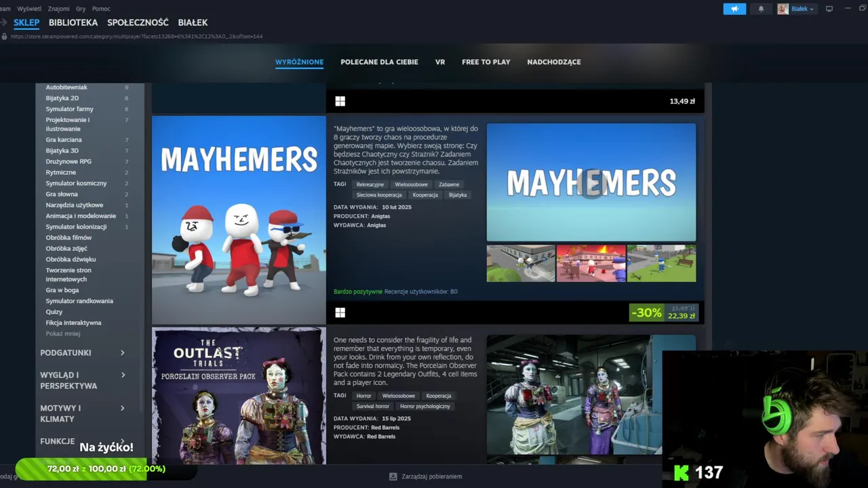Click the downloads icon in the bottom bar
The width and height of the screenshot is (868, 488).
click(x=393, y=476)
